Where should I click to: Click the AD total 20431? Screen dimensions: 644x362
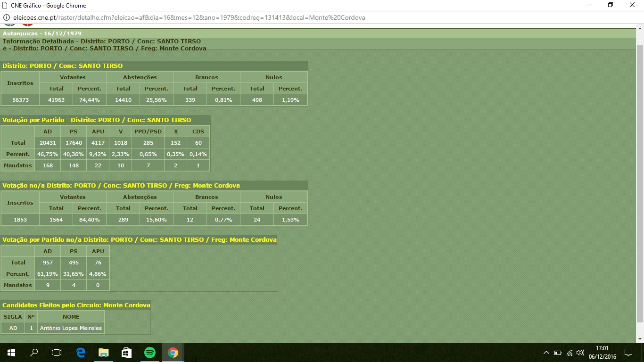tap(48, 143)
